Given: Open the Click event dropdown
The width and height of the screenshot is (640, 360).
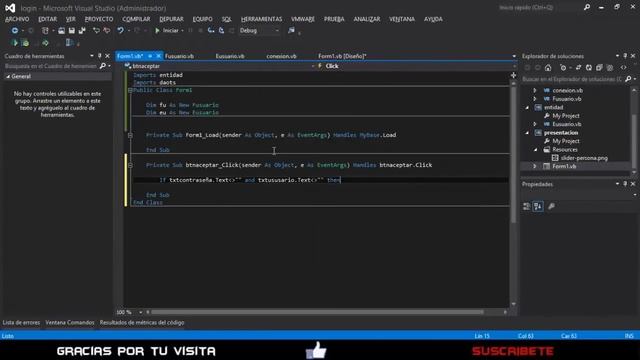Looking at the screenshot, I should 514,66.
